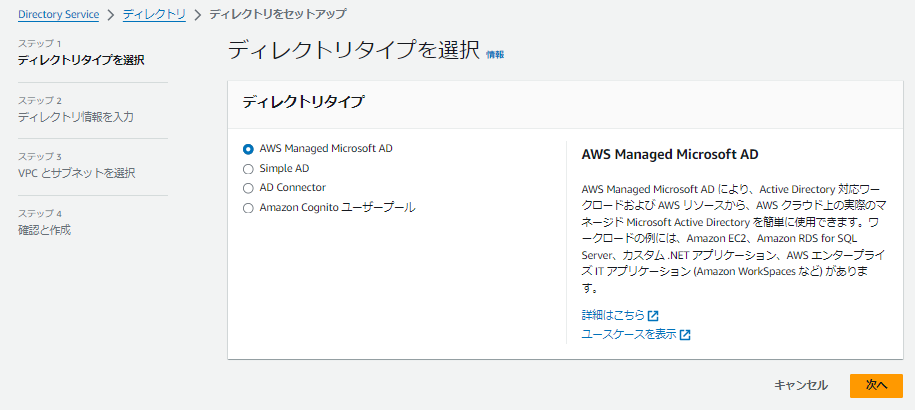Click the external link icon beside ユースケースを表示
This screenshot has width=915, height=410.
tap(685, 335)
